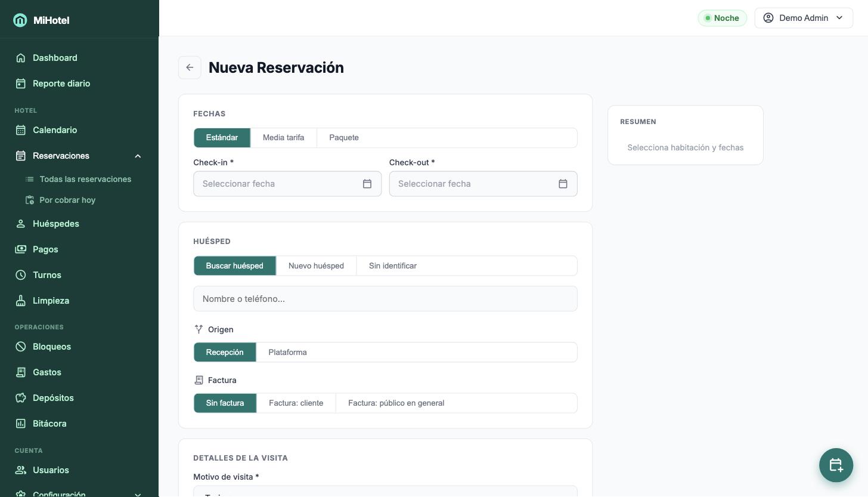The width and height of the screenshot is (868, 497).
Task: Select Factura: público en general option
Action: coord(396,403)
